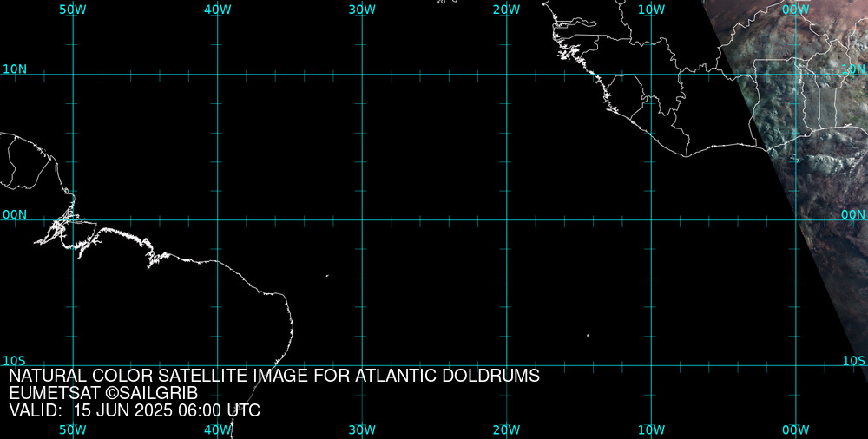Click the 00W longitude label along the top edge
This screenshot has height=439, width=868.
[x=796, y=10]
